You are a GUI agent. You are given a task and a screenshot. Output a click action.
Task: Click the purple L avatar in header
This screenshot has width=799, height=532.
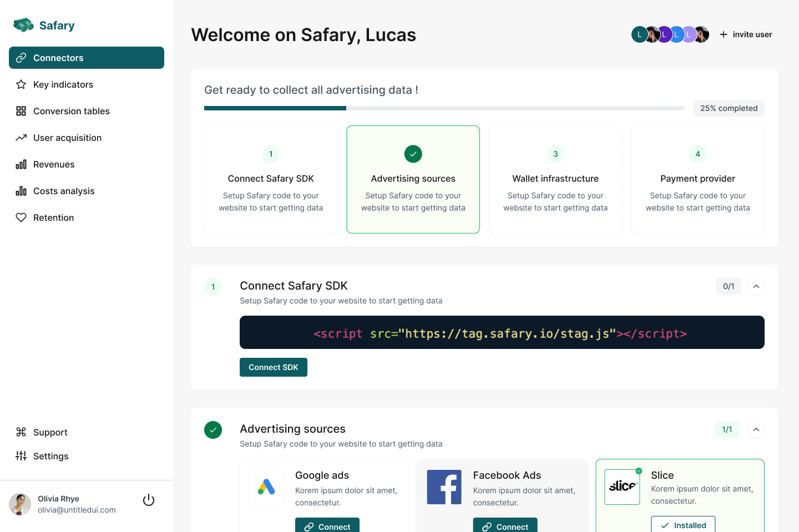664,34
